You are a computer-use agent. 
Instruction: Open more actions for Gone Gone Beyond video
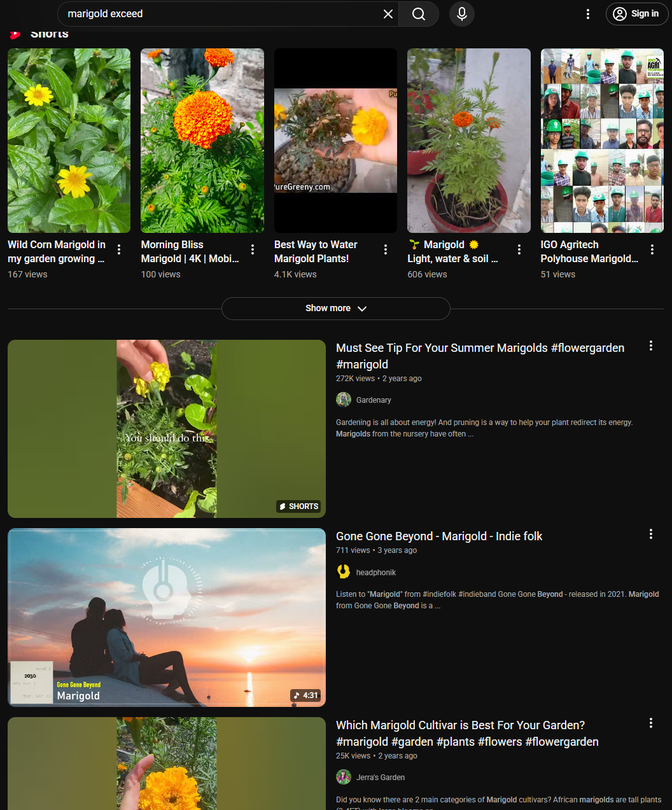tap(650, 534)
